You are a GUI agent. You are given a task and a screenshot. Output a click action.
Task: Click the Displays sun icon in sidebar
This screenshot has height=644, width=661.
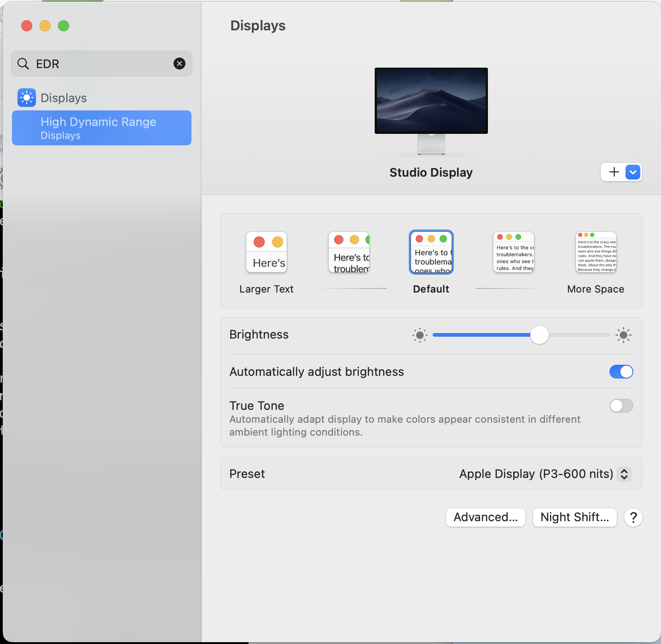tap(27, 98)
